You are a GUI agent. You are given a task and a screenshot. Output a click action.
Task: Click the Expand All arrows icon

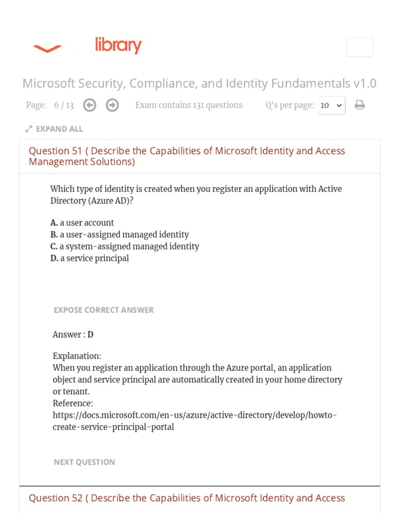(x=29, y=129)
